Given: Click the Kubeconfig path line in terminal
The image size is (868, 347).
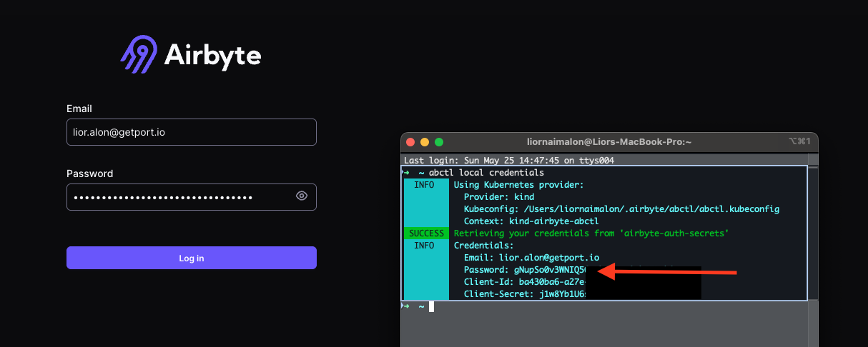Looking at the screenshot, I should pyautogui.click(x=621, y=209).
